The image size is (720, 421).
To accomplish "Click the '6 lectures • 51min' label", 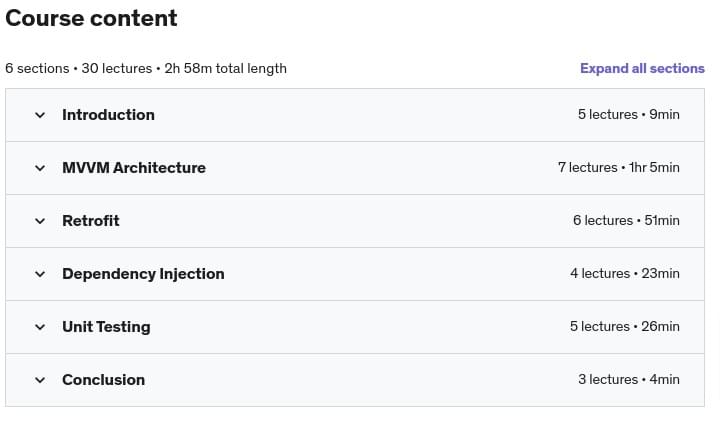I will click(x=626, y=221).
